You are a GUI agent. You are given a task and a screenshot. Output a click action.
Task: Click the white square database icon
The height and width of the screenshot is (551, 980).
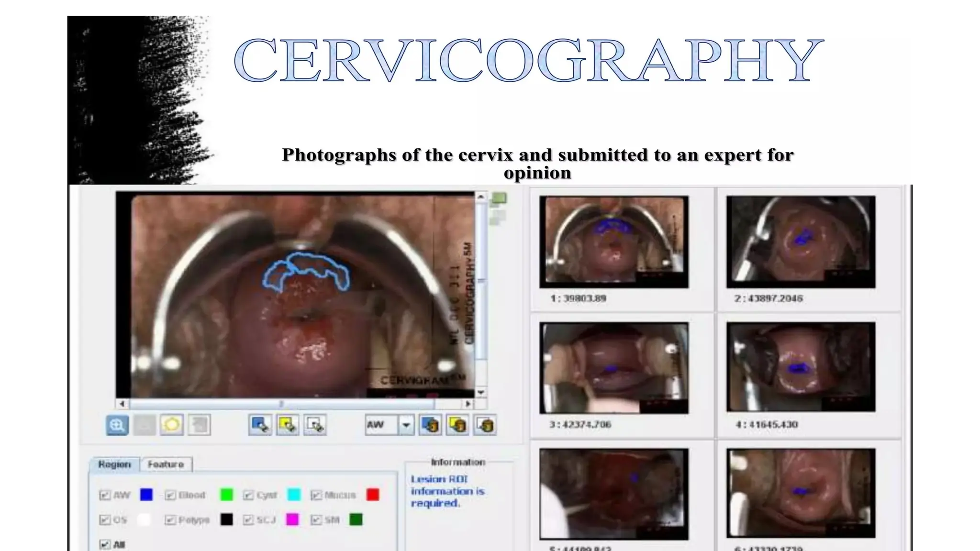tap(485, 425)
